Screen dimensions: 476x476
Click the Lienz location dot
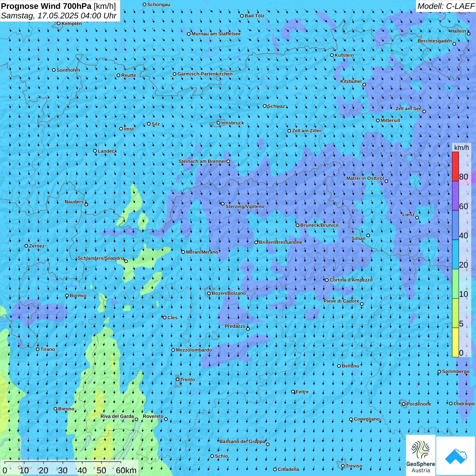tap(417, 218)
